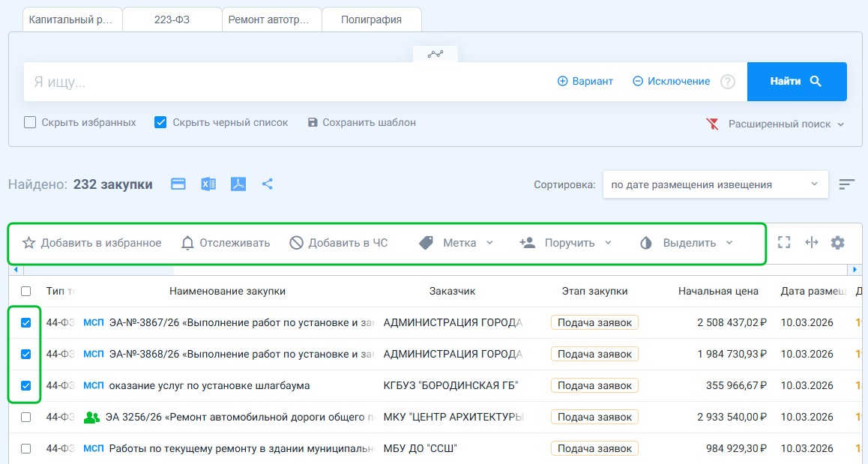This screenshot has width=868, height=464.
Task: Open the analytics graph icon above search
Action: 435,54
